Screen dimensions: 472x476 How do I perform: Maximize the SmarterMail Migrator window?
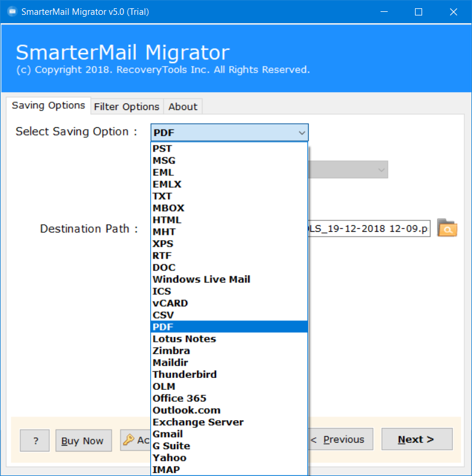tap(419, 12)
